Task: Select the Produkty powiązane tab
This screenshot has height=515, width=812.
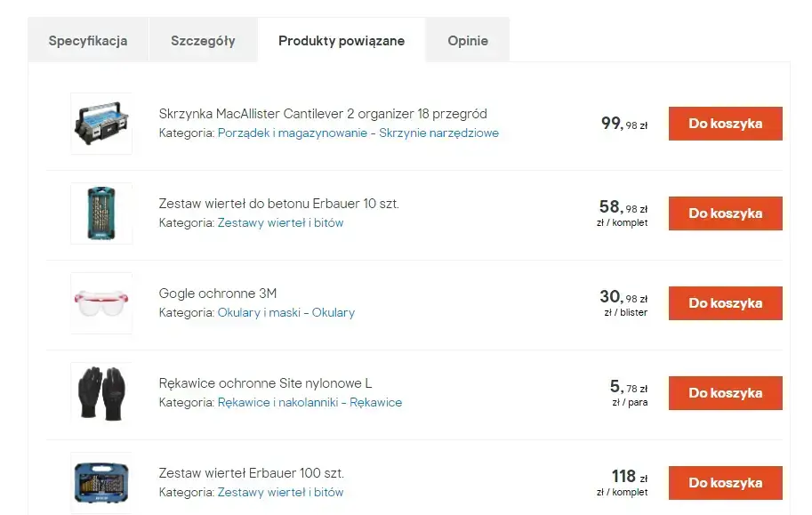Action: [x=342, y=41]
